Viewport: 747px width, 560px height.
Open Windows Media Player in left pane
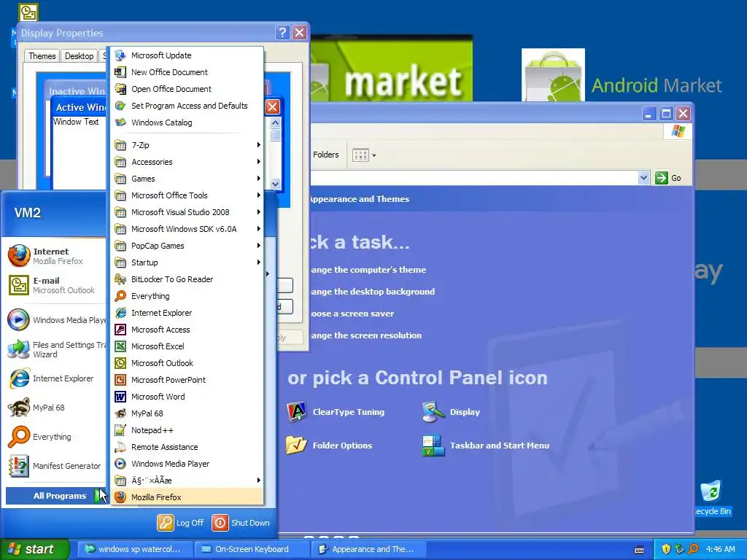coord(55,319)
